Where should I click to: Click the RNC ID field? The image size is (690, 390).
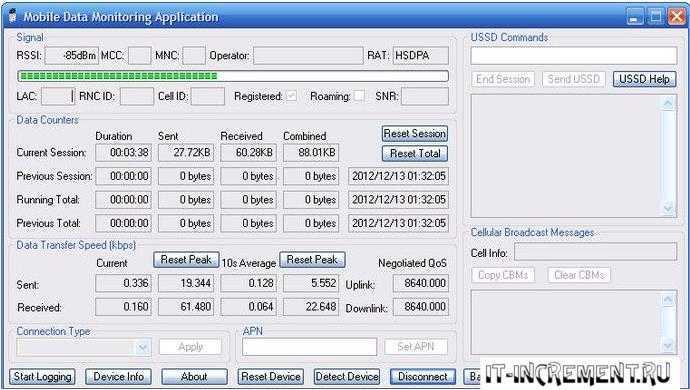(x=136, y=96)
